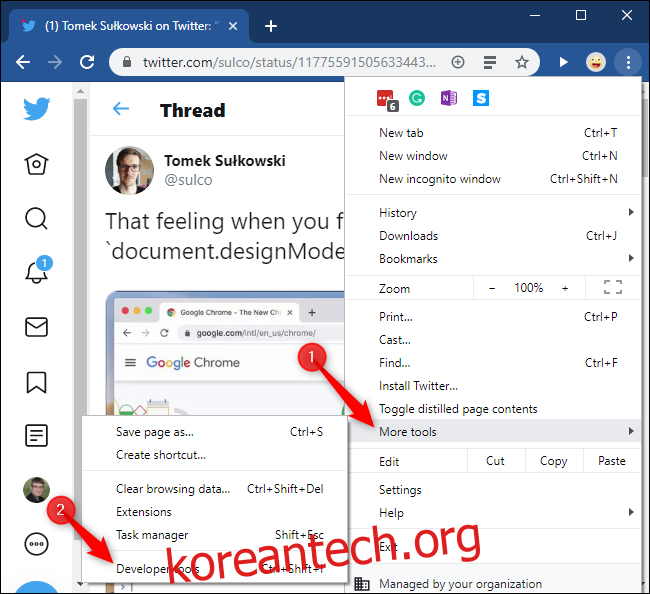The height and width of the screenshot is (594, 650).
Task: Open Settings from Chrome menu
Action: point(493,490)
